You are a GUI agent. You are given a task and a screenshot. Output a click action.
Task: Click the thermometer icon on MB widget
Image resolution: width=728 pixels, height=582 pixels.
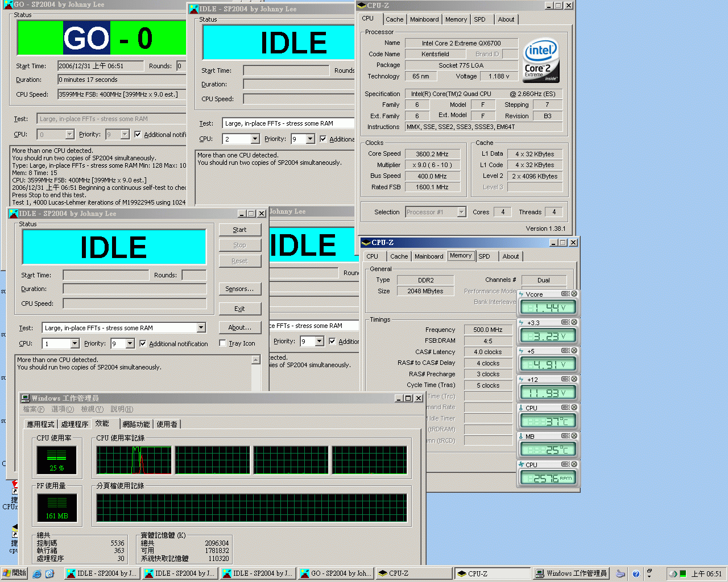[521, 436]
